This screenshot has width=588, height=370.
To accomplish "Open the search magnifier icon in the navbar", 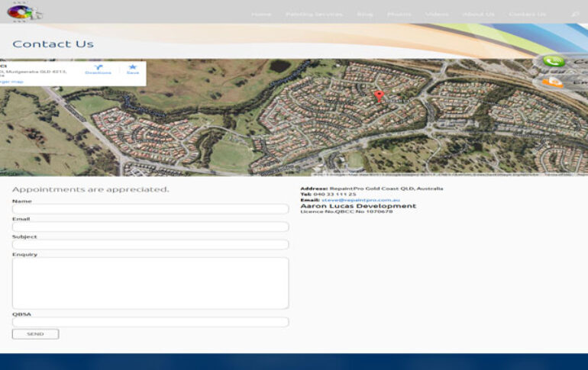I will [575, 14].
